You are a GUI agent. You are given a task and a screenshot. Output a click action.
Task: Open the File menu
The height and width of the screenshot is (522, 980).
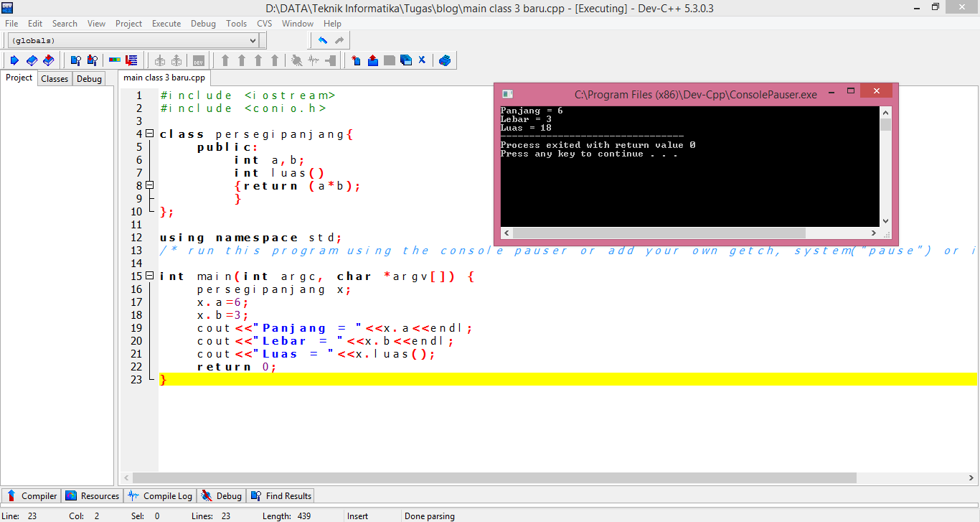[11, 24]
